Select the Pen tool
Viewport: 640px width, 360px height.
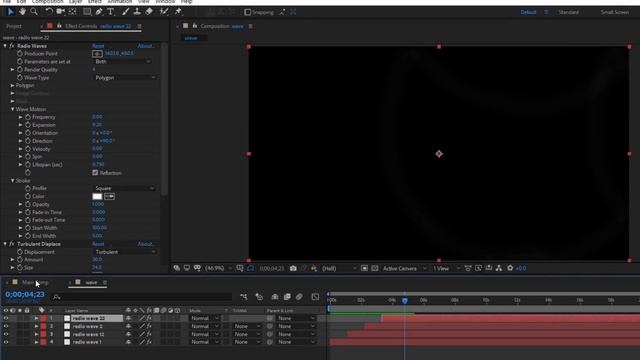click(x=99, y=12)
